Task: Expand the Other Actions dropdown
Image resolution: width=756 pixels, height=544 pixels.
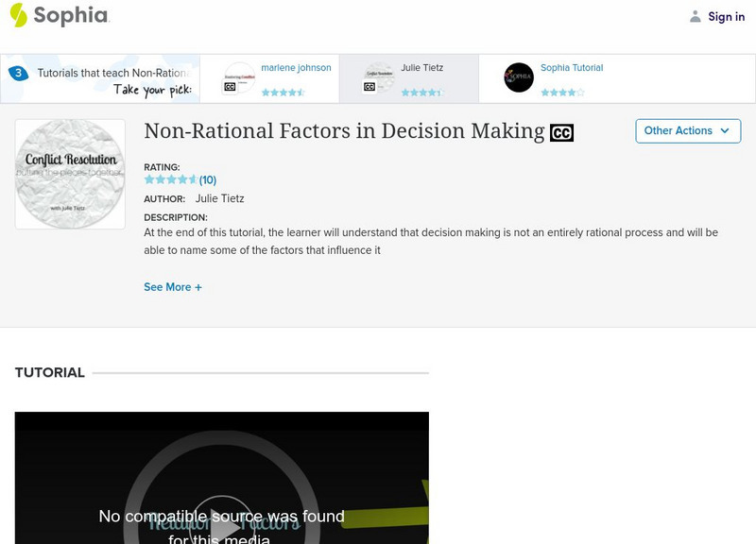Action: click(688, 131)
